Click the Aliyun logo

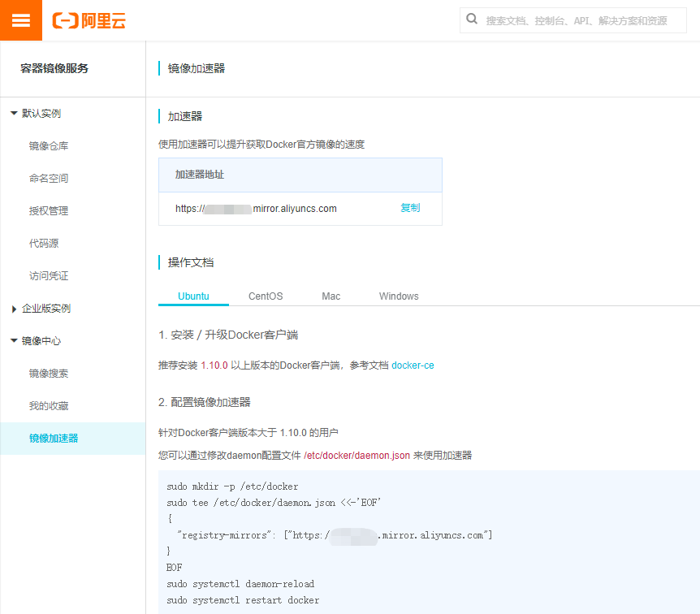[x=89, y=20]
